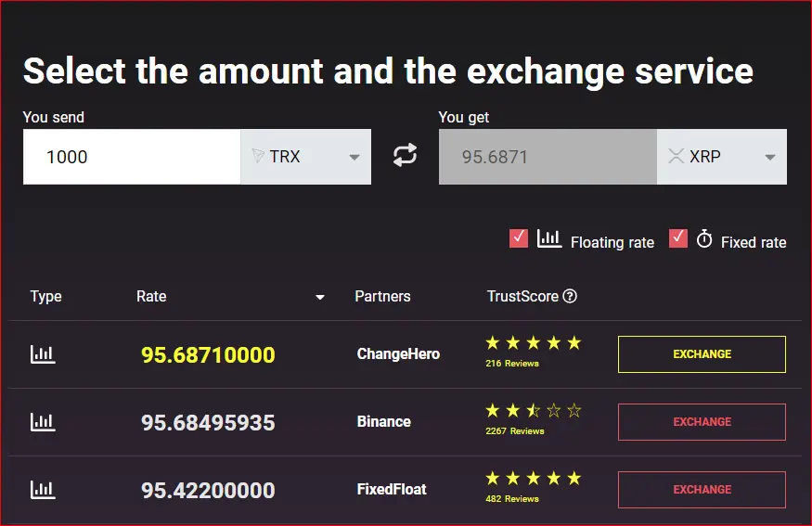Sort by Rate using the column arrow

pyautogui.click(x=320, y=297)
